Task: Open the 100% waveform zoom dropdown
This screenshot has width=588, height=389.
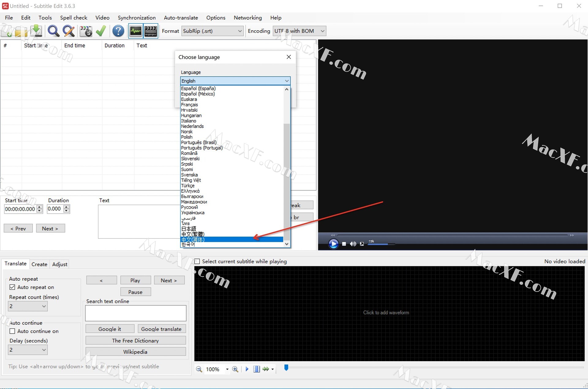Action: tap(227, 369)
